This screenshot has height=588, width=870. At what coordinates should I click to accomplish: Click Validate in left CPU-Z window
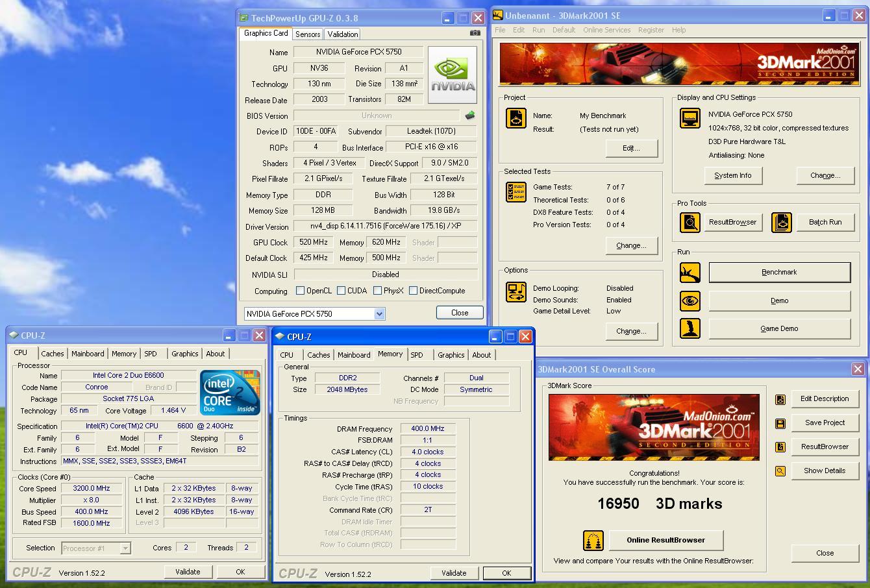pos(188,572)
